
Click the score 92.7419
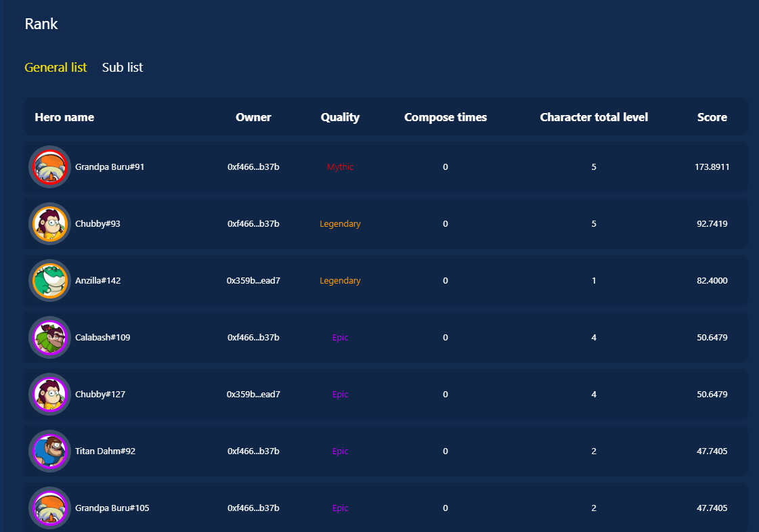pyautogui.click(x=712, y=223)
